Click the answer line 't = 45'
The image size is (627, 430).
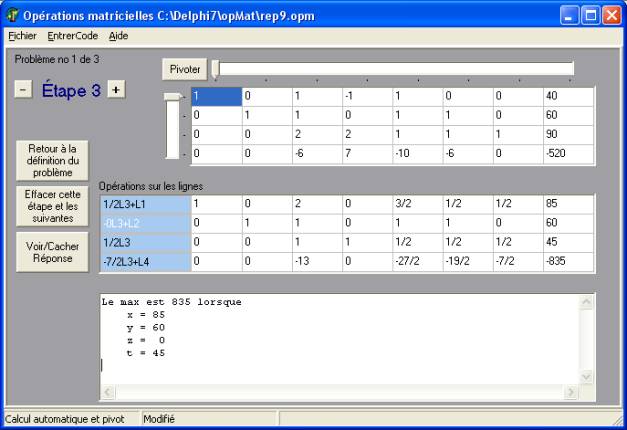pyautogui.click(x=146, y=353)
